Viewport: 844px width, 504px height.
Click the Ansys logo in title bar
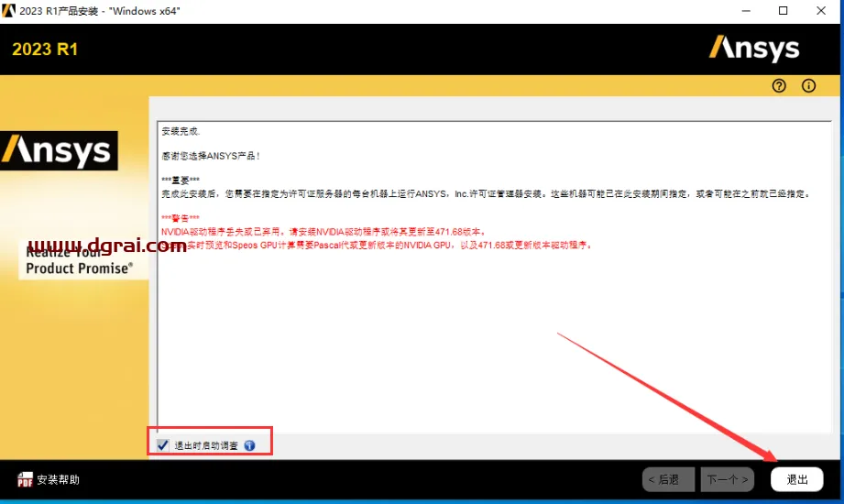pos(8,11)
